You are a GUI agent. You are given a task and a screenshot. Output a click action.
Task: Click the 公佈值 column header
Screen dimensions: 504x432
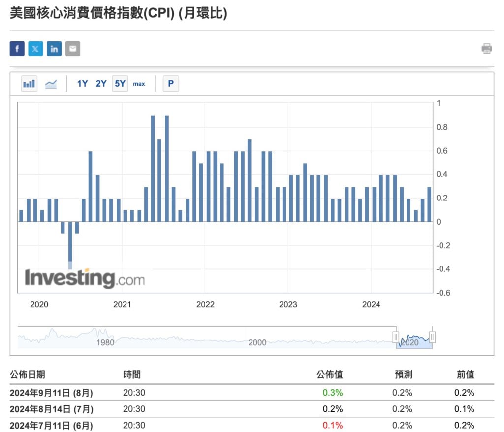330,374
